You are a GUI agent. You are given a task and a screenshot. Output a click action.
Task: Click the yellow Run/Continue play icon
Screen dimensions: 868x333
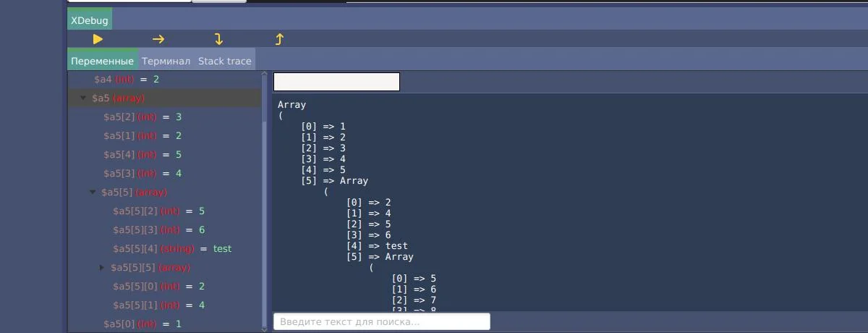point(98,39)
